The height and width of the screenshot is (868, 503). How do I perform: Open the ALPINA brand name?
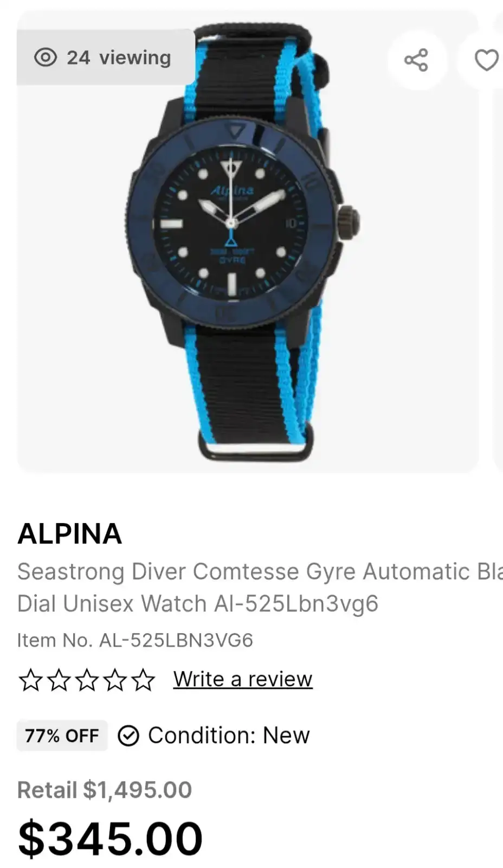69,533
